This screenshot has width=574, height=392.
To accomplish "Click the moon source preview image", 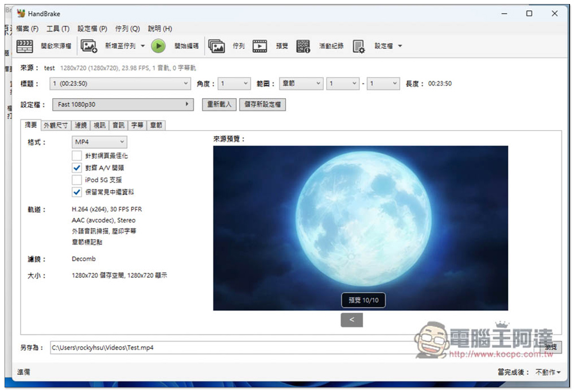I will tap(360, 228).
